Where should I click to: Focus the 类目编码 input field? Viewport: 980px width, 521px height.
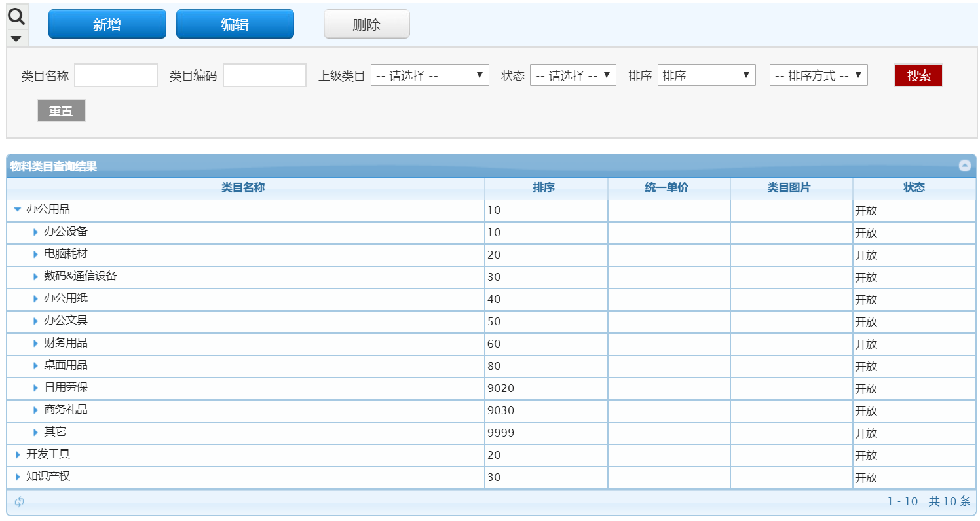coord(265,75)
